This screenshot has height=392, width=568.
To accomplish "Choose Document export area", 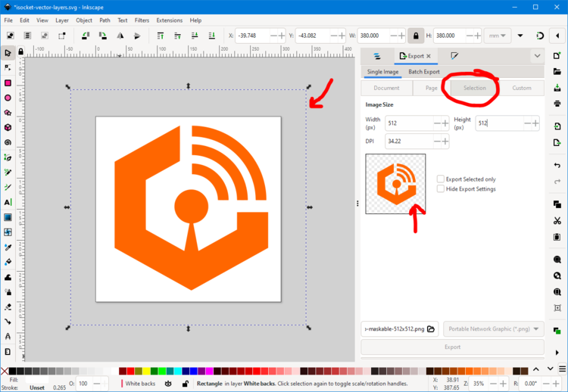I will click(x=386, y=88).
